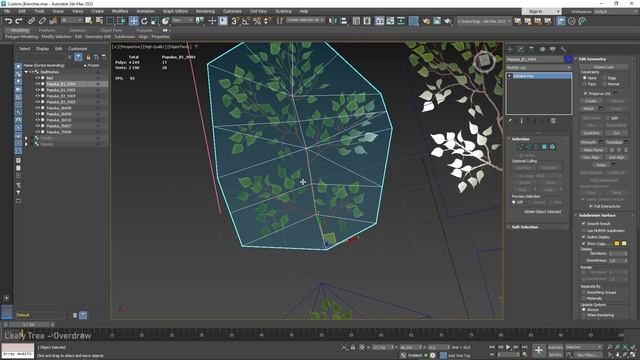This screenshot has width=640, height=360.
Task: Activate the Select and Link tool
Action: tap(31, 21)
